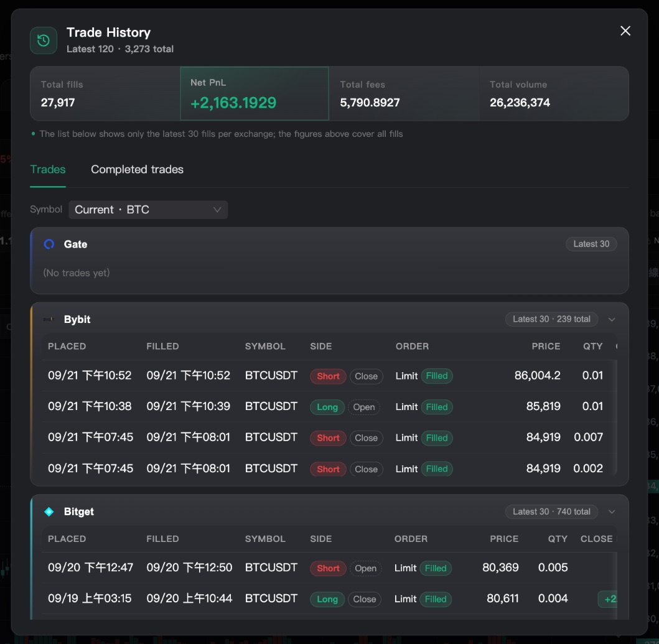659x644 pixels.
Task: Click the Latest 120 · 3,273 total subtitle
Action: click(119, 49)
